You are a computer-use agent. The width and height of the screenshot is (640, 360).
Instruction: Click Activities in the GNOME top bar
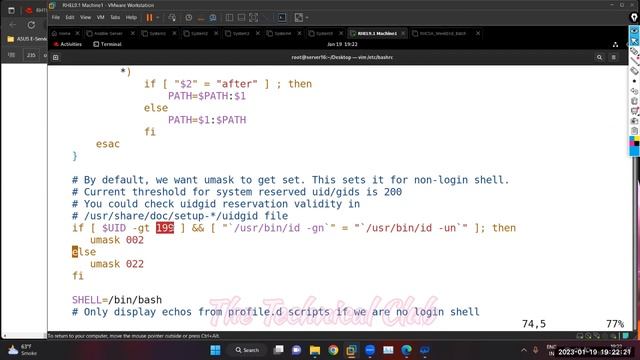tap(68, 44)
